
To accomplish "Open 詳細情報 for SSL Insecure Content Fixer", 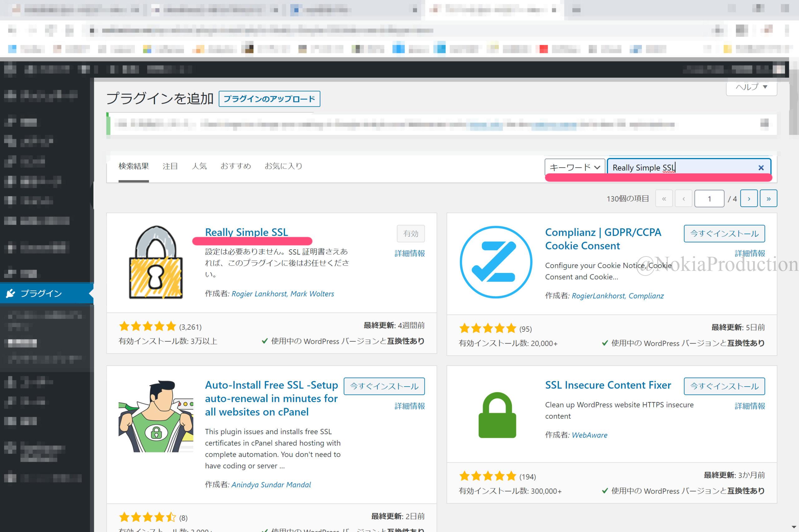I will [x=750, y=406].
